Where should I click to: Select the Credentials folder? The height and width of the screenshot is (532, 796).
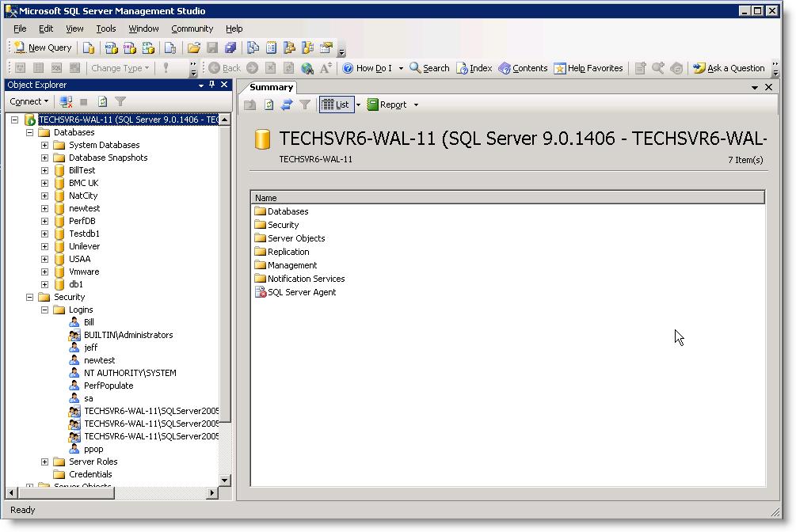pos(90,474)
